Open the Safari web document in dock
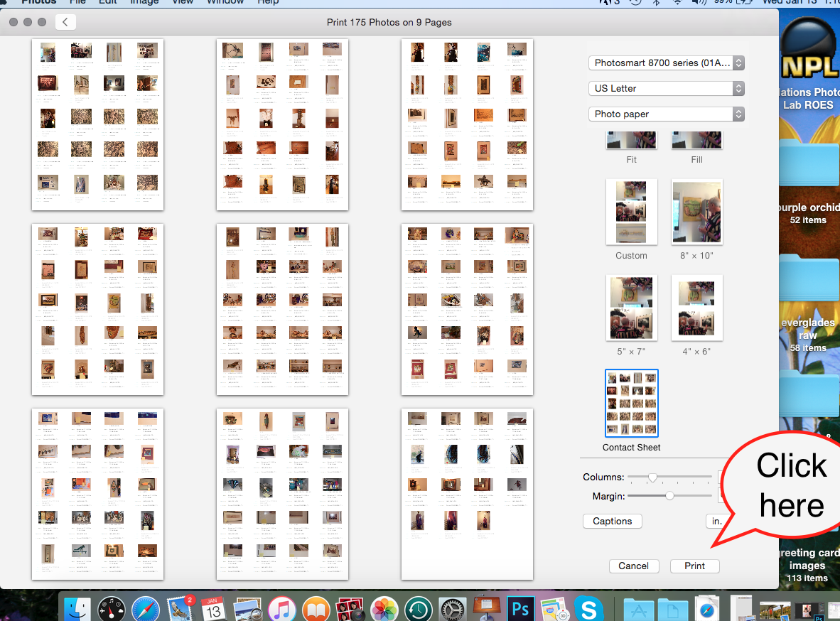Image resolution: width=840 pixels, height=621 pixels. click(x=707, y=608)
